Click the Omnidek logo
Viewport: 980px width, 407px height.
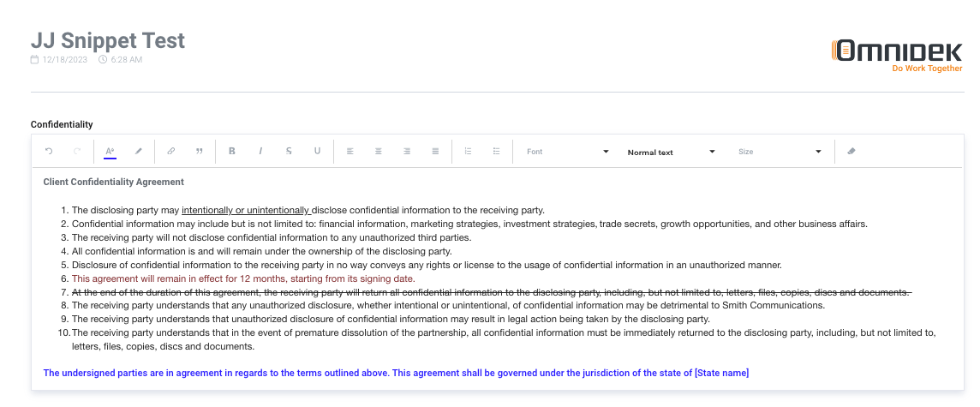pyautogui.click(x=897, y=51)
